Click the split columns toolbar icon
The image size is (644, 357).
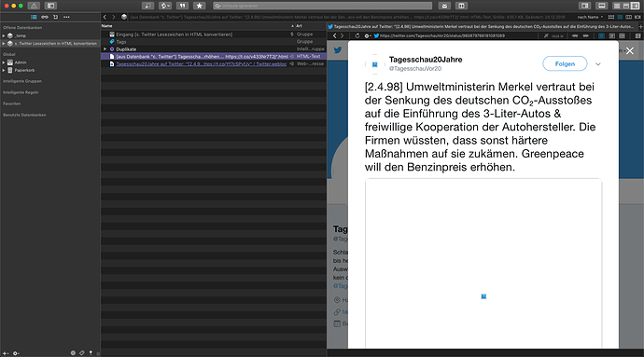coord(461,6)
